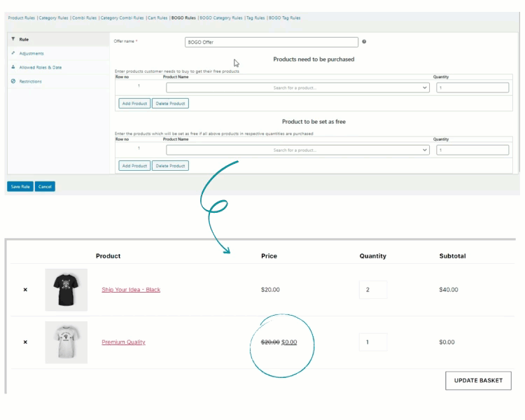525x420 pixels.
Task: Click Quantity field for purchased product
Action: [472, 87]
